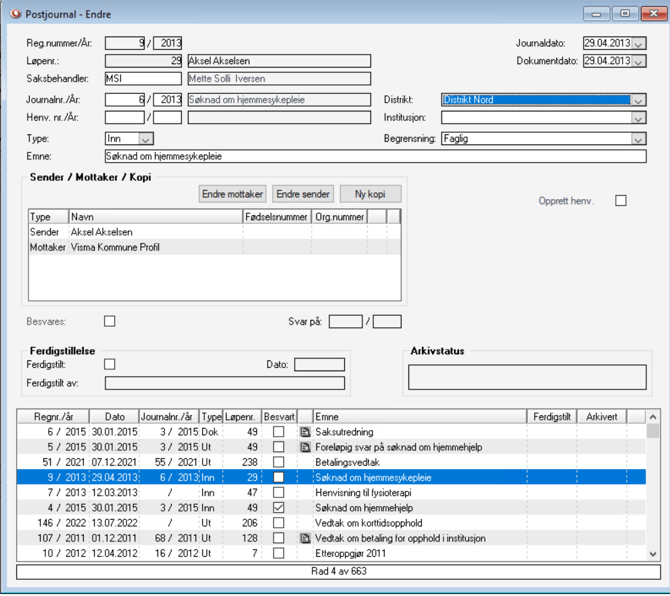Click document icon beside Vedtak om betaling row
This screenshot has height=596, width=670.
pyautogui.click(x=305, y=539)
